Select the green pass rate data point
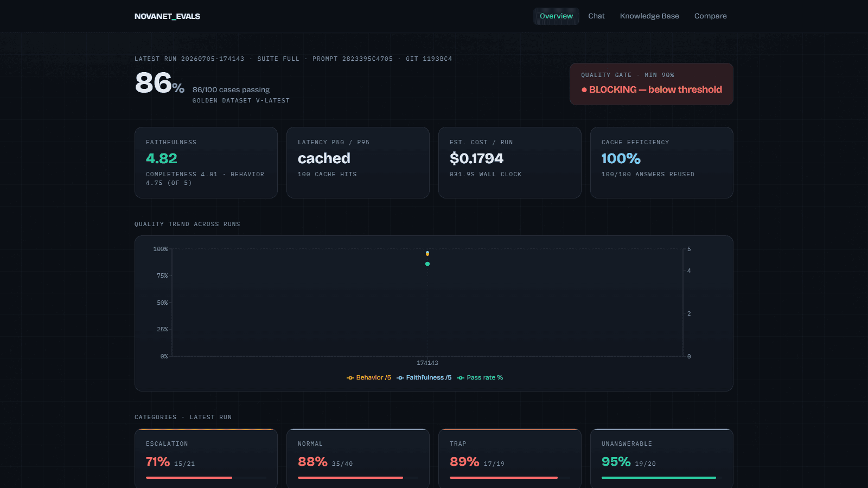 coord(427,264)
